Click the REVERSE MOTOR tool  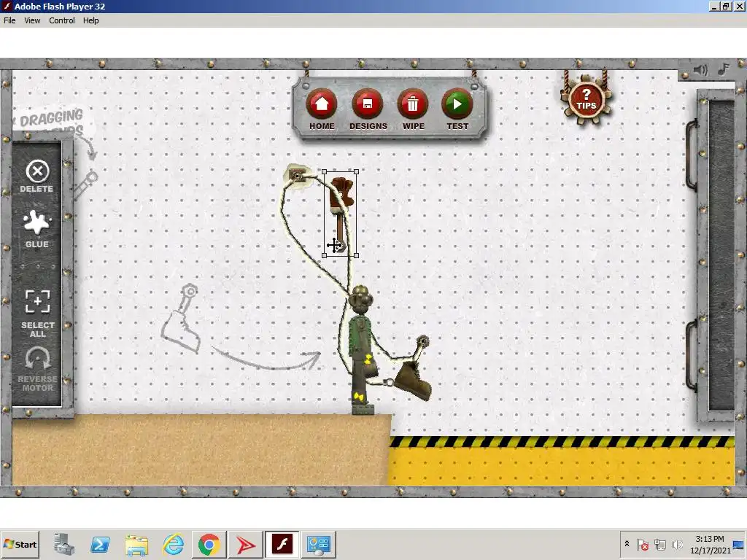[38, 369]
